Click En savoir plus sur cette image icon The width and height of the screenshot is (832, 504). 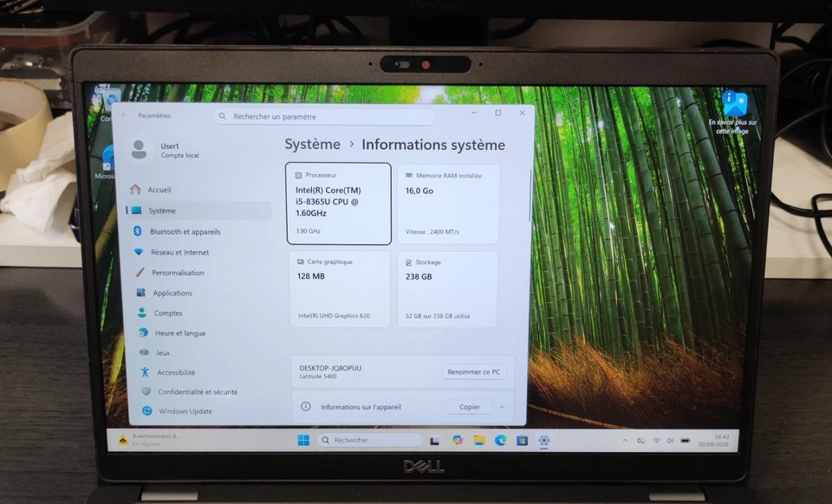point(734,113)
